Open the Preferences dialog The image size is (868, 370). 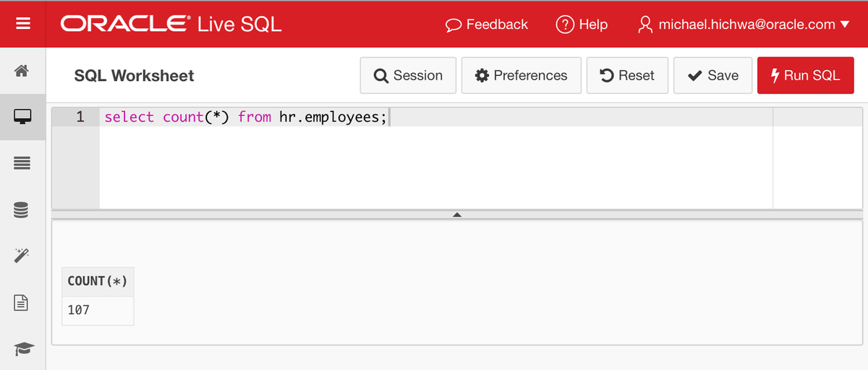coord(522,75)
